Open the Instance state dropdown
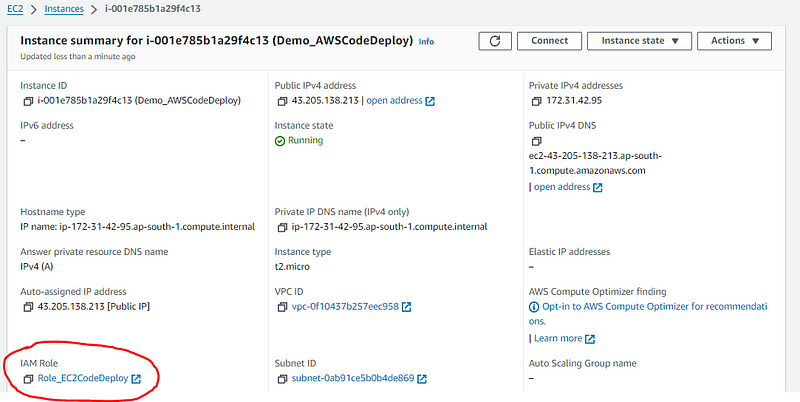 pyautogui.click(x=639, y=41)
